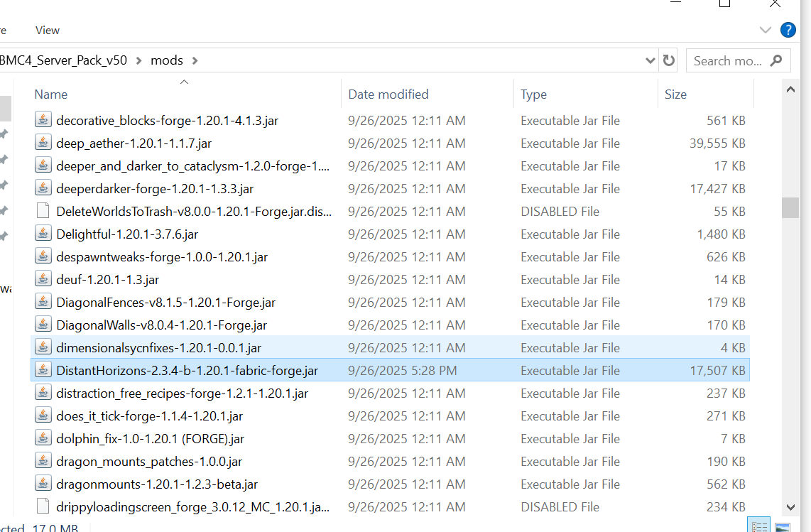This screenshot has width=811, height=532.
Task: Click the vertical scrollbar thumb
Action: [x=790, y=207]
